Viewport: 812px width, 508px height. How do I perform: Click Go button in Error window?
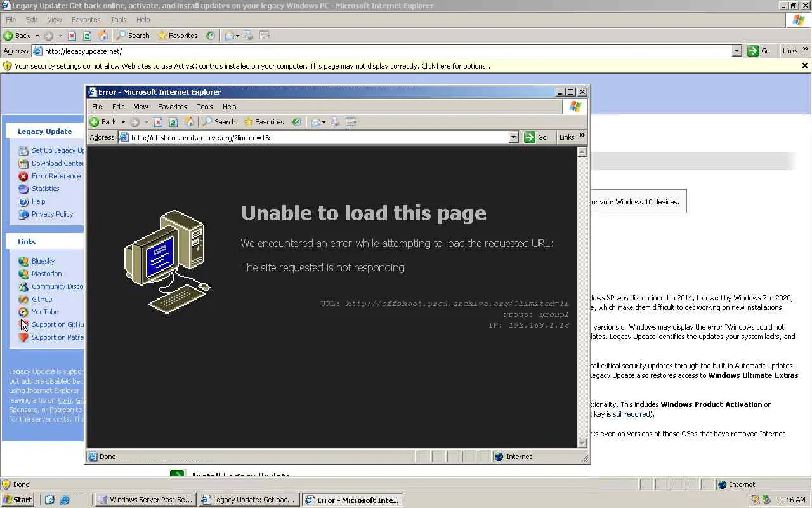point(535,137)
